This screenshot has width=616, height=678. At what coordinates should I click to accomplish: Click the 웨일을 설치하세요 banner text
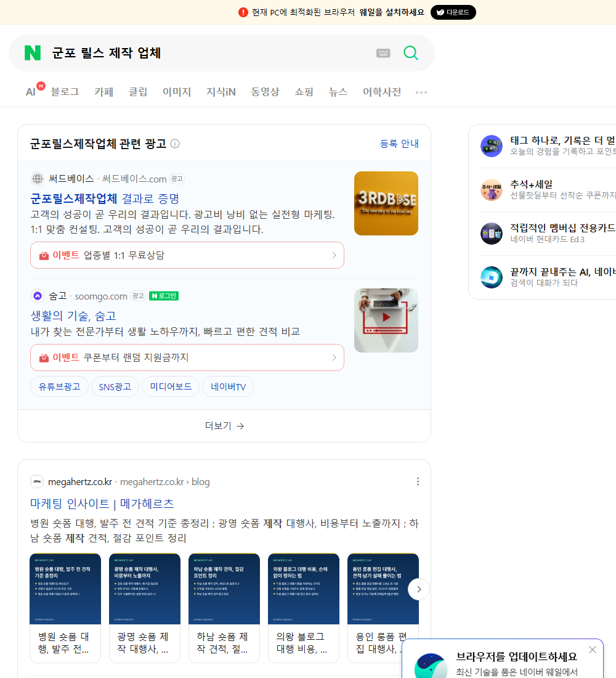point(392,12)
